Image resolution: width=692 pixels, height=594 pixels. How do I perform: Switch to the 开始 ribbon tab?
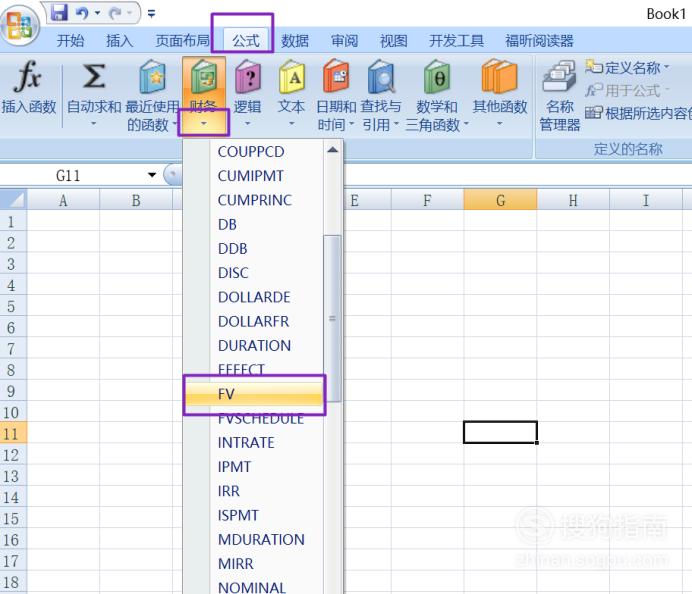71,41
